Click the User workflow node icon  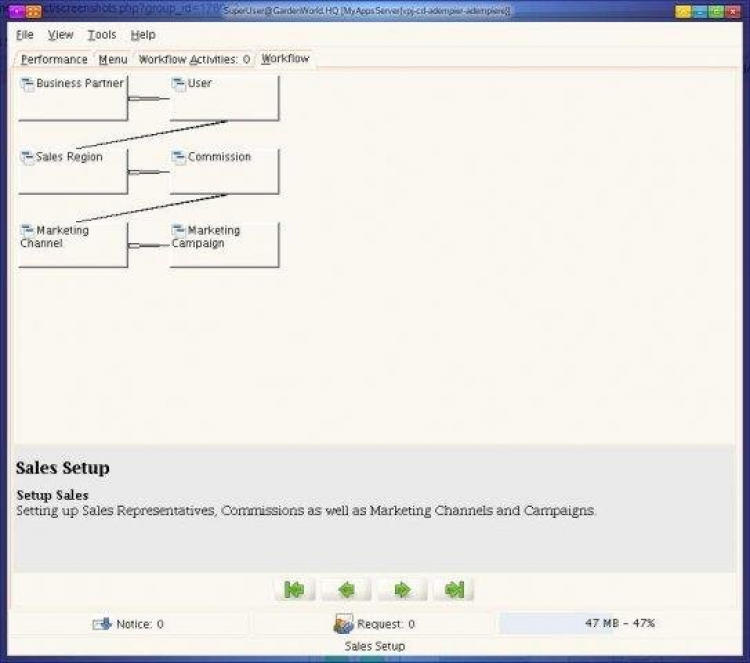(x=179, y=84)
